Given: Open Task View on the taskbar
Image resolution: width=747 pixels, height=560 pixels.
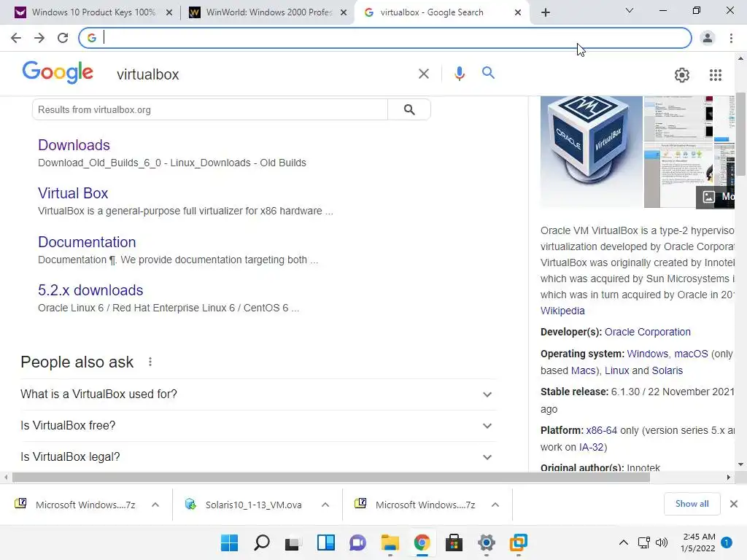Looking at the screenshot, I should [293, 542].
